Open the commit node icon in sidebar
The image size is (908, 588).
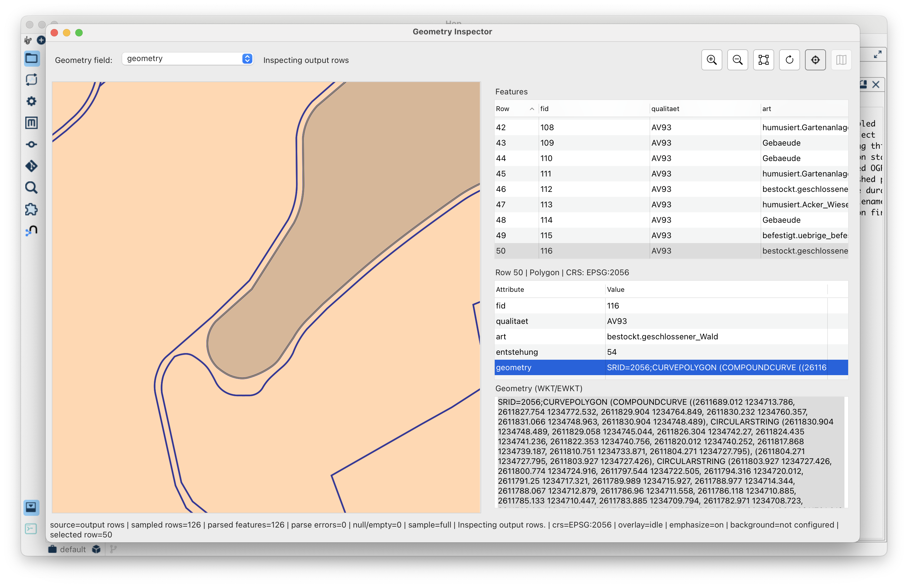tap(31, 144)
